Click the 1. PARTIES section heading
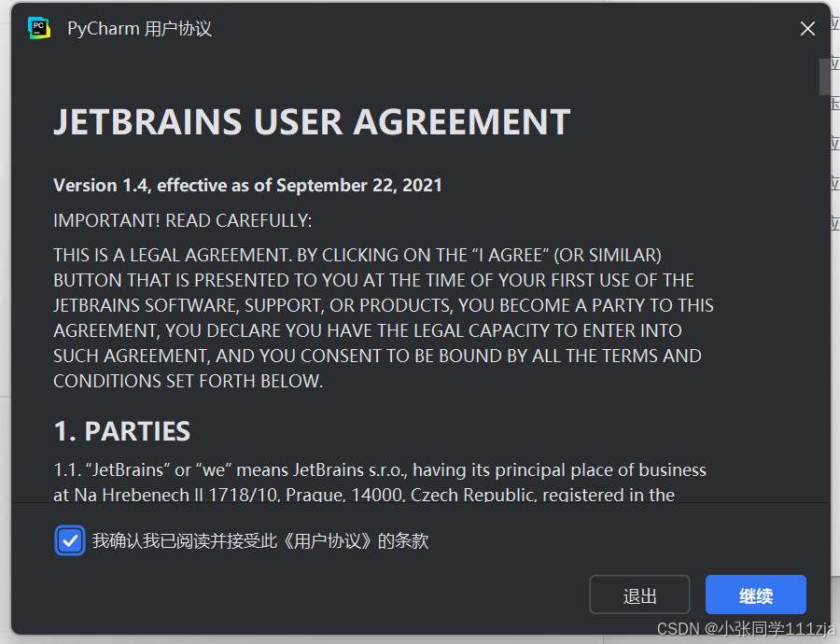The image size is (840, 644). pyautogui.click(x=122, y=431)
